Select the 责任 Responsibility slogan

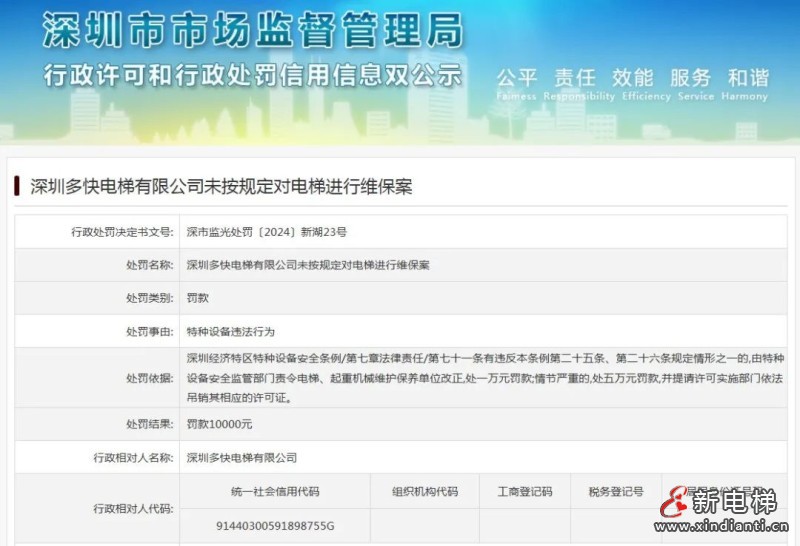tap(575, 78)
